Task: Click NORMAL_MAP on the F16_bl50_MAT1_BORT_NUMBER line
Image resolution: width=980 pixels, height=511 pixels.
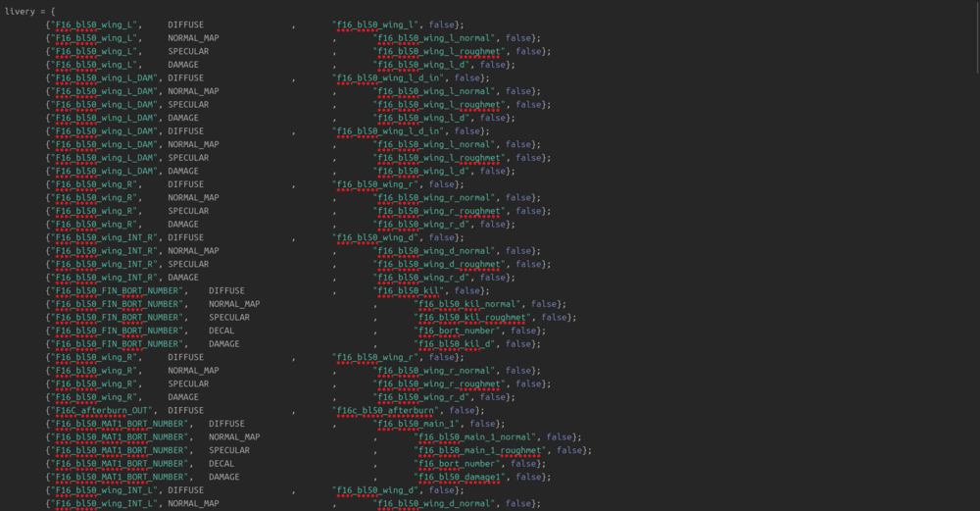Action: click(x=234, y=437)
